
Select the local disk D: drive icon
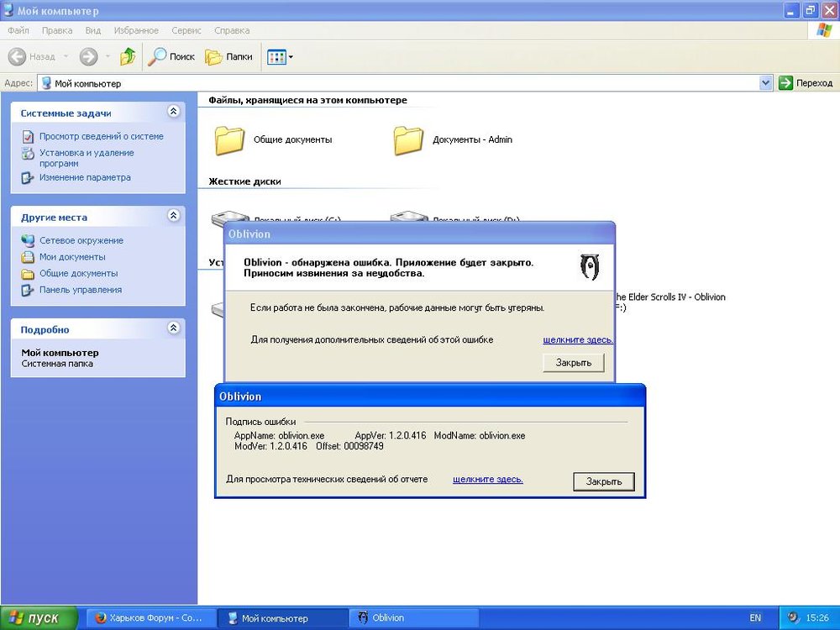coord(410,216)
